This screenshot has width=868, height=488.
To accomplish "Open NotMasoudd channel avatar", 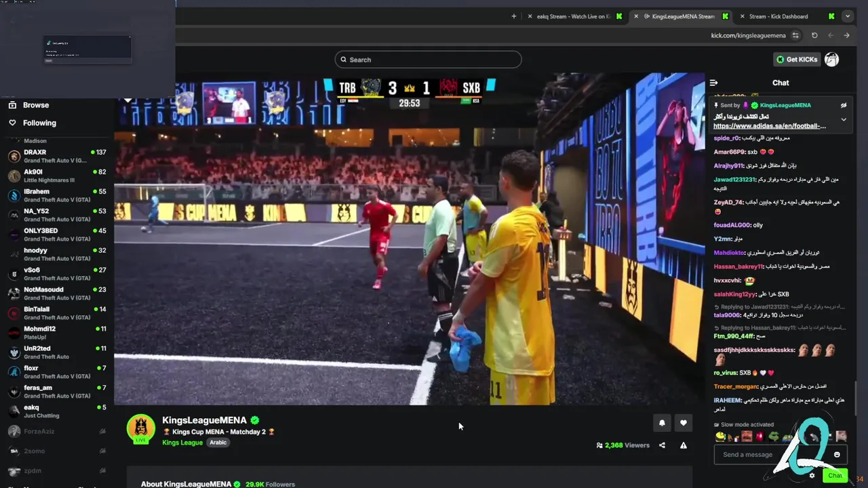I will tap(14, 294).
